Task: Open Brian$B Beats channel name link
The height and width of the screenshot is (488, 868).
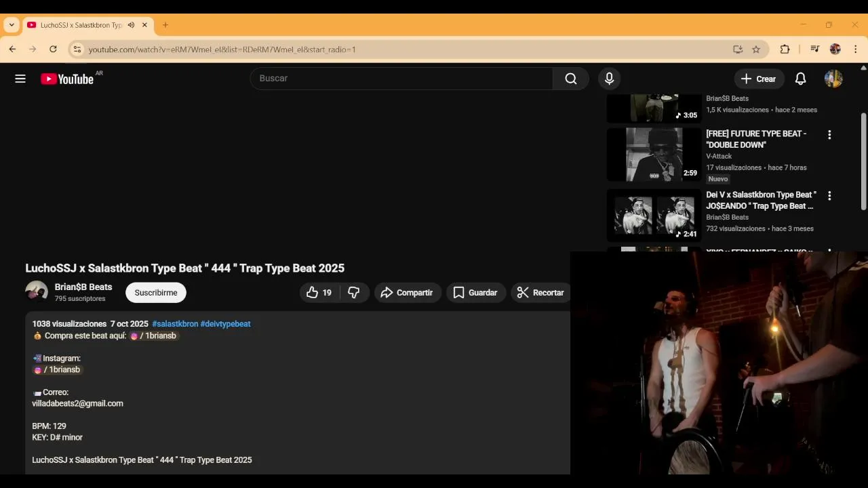Action: (83, 287)
